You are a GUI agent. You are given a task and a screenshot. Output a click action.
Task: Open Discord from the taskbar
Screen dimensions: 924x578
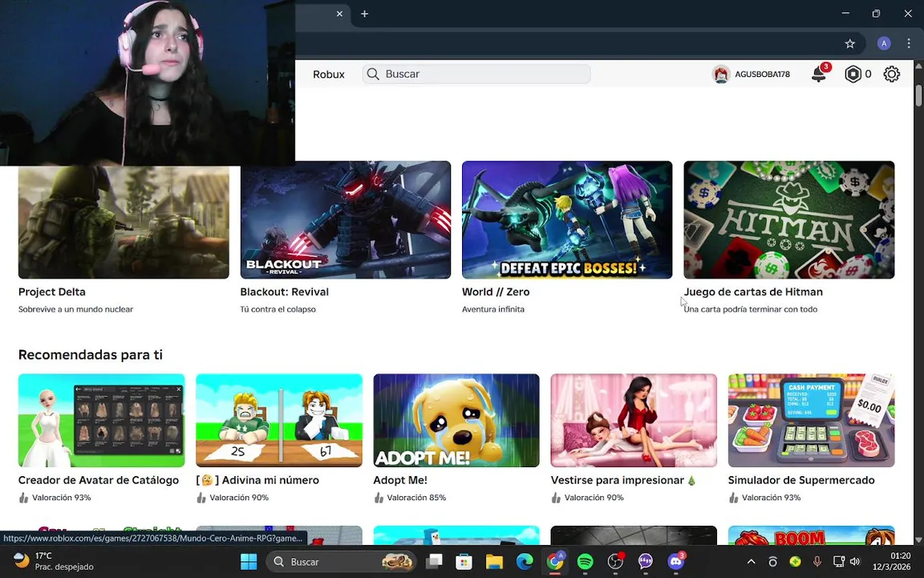[x=676, y=561]
